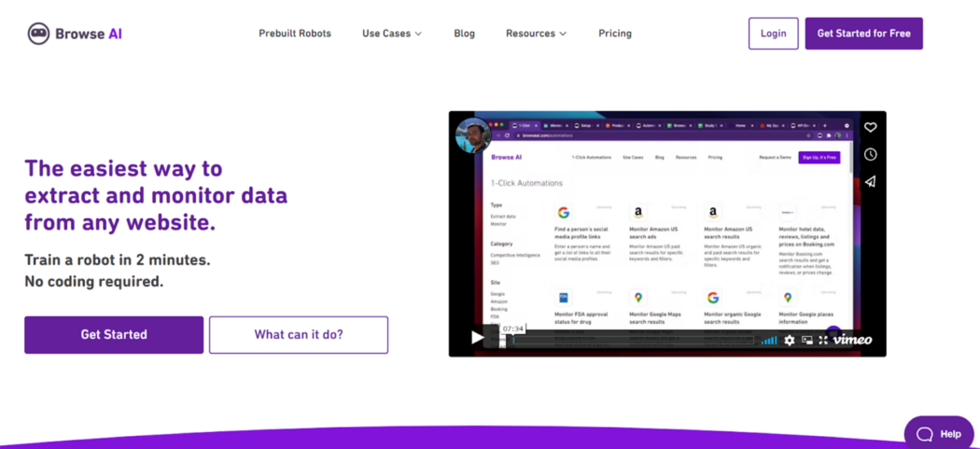Image resolution: width=980 pixels, height=449 pixels.
Task: Seek along the video progress bar
Action: (634, 340)
